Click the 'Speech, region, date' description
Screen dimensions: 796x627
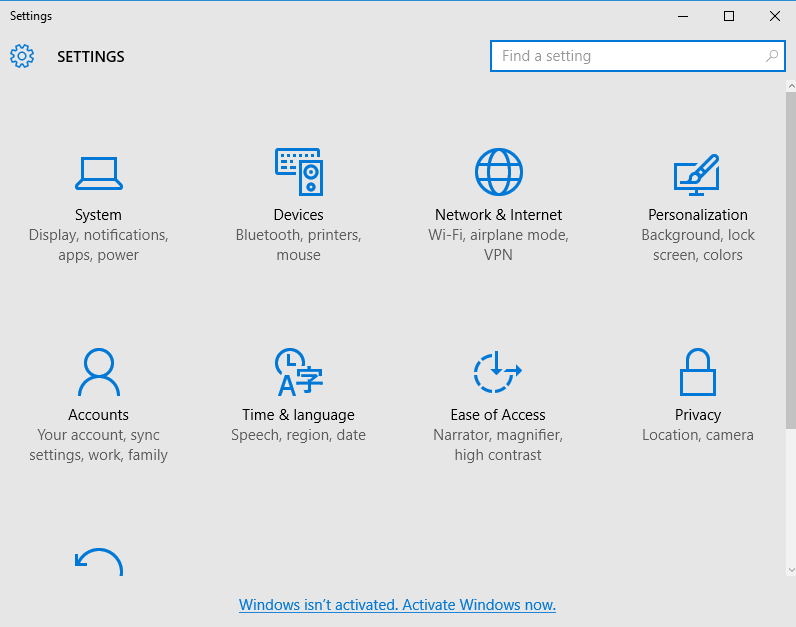[298, 435]
